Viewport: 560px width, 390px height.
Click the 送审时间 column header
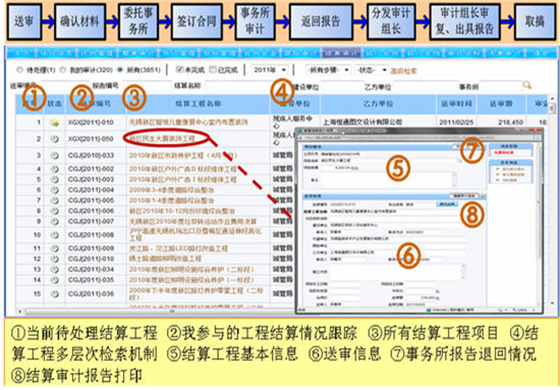pyautogui.click(x=456, y=104)
